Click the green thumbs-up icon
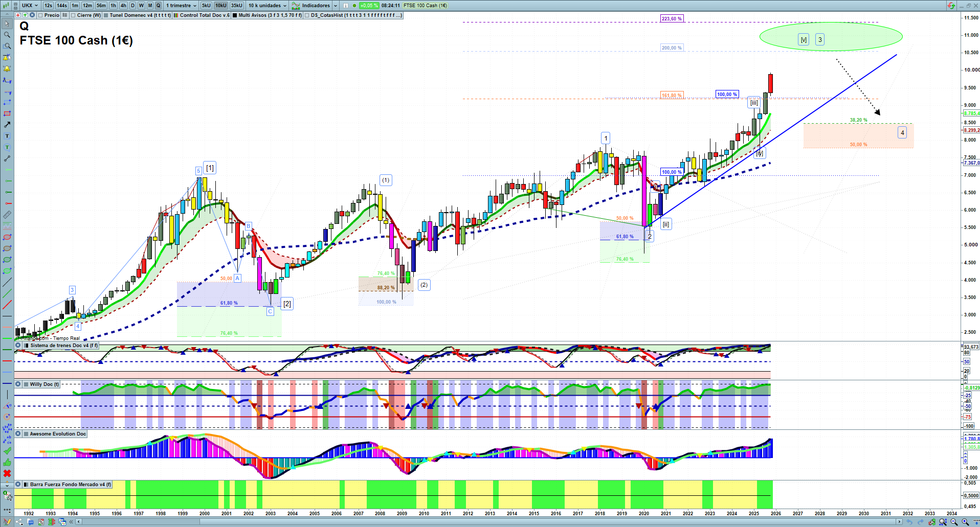980x527 pixels. click(x=7, y=462)
